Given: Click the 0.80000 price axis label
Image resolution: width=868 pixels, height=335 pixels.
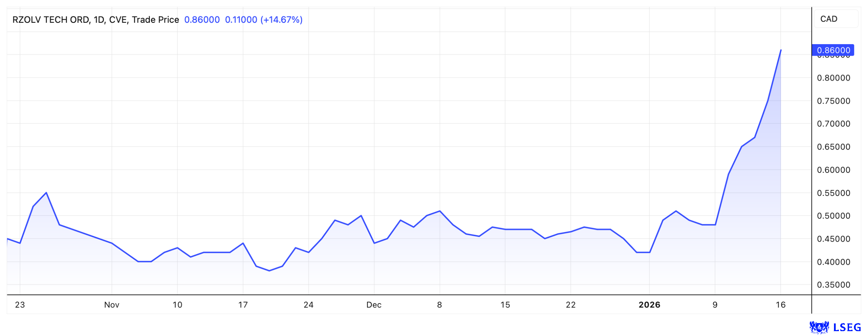Looking at the screenshot, I should coord(833,78).
